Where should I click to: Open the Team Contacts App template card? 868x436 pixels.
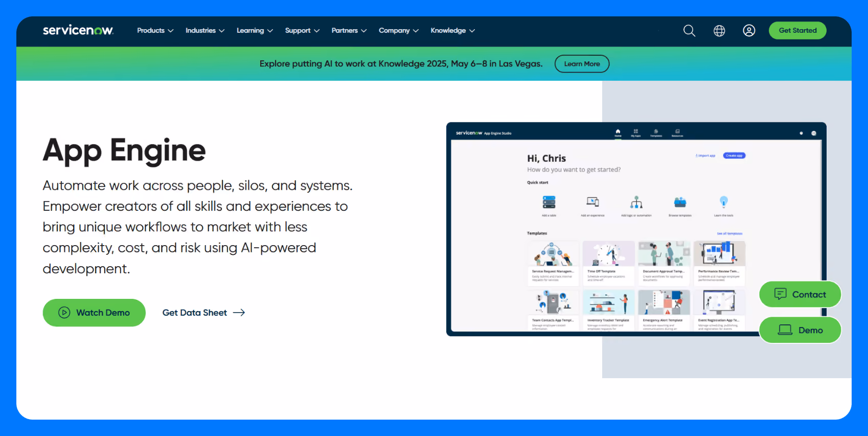553,311
